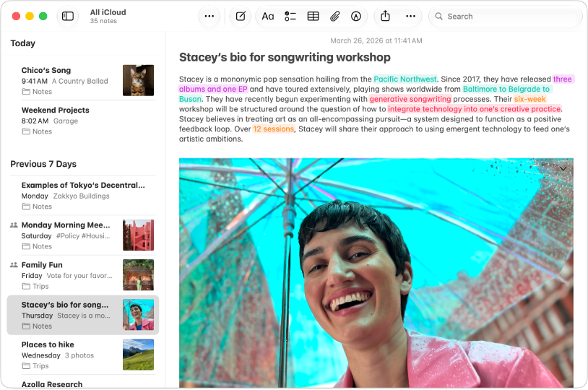This screenshot has width=588, height=390.
Task: Click the Trips folder label under Places to hike
Action: (x=40, y=365)
